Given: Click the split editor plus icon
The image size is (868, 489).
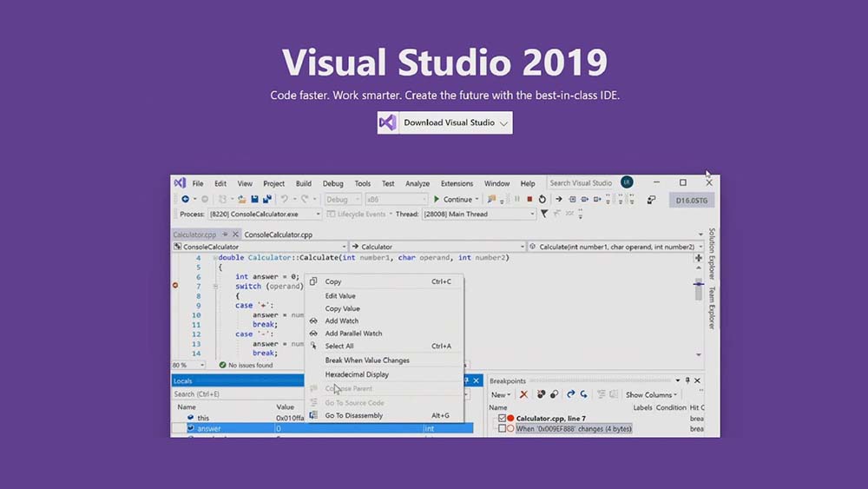Looking at the screenshot, I should 699,257.
